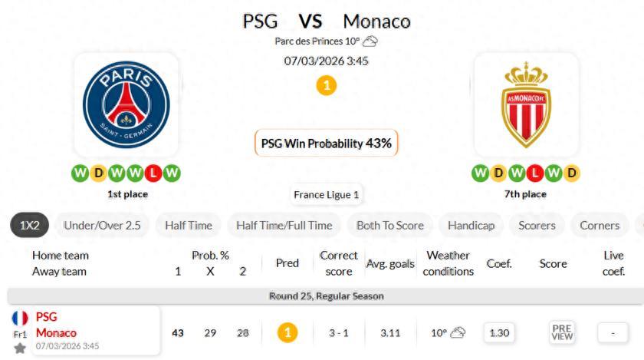
Task: Click Monaco's last yellow D form badge
Action: pyautogui.click(x=571, y=173)
